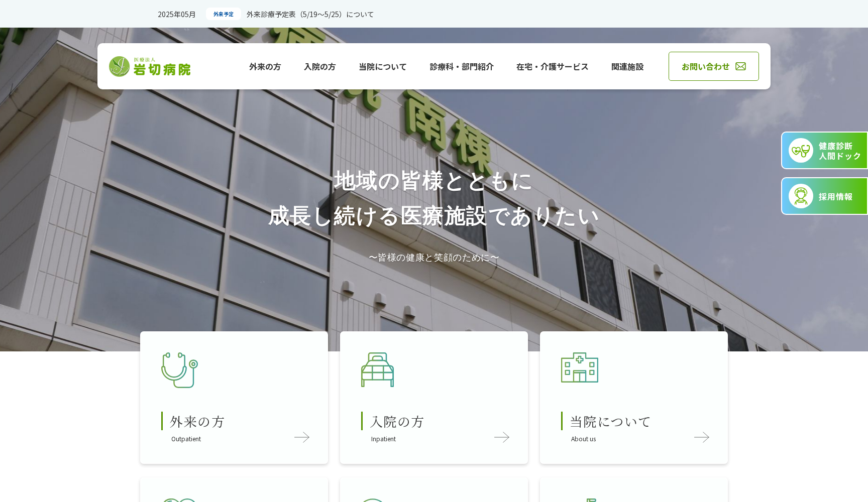Open the 診療科・部門紹介 navigation menu
The image size is (868, 502).
tap(462, 66)
